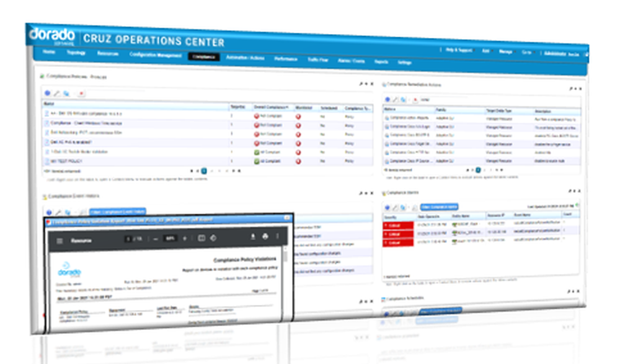Select the row checkbox for the first Critical alarm
Image resolution: width=620 pixels, height=364 pixels.
[384, 225]
